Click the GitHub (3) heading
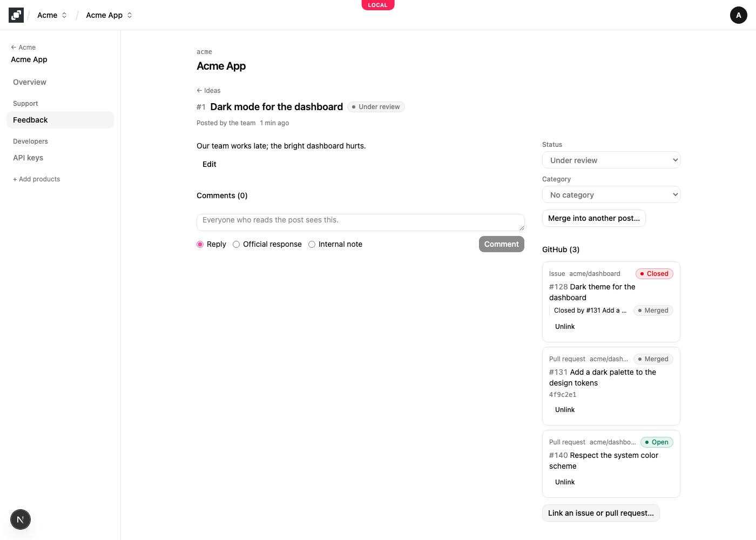The image size is (756, 540). pyautogui.click(x=561, y=249)
